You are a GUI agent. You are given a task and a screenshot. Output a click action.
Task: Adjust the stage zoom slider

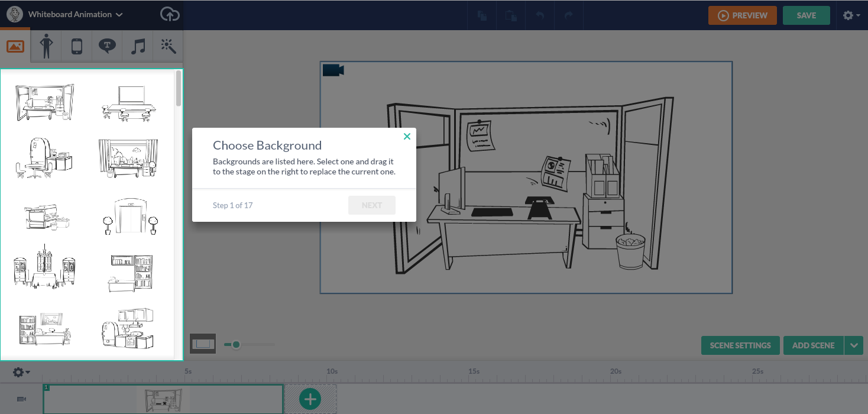[236, 344]
